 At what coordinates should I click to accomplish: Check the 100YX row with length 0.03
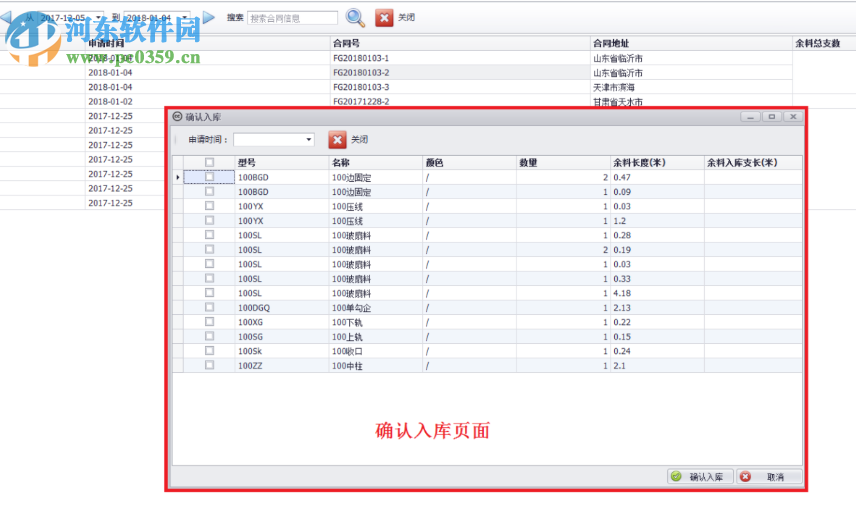(x=209, y=206)
